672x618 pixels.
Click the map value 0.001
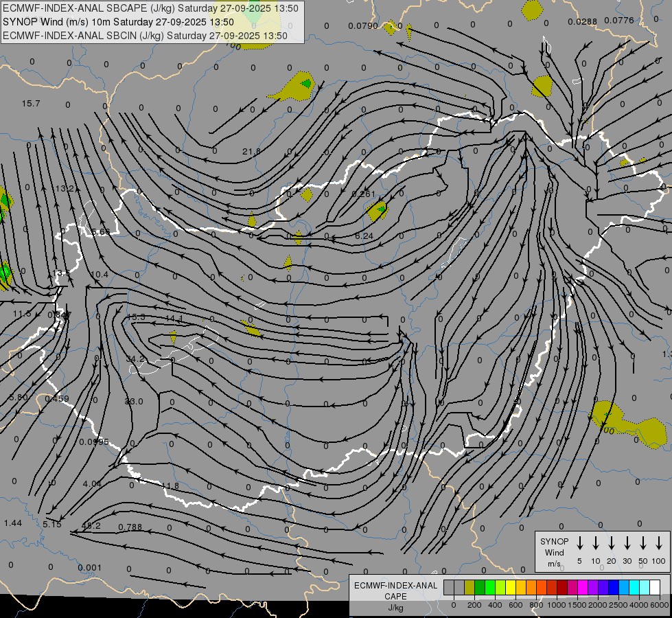(x=90, y=567)
